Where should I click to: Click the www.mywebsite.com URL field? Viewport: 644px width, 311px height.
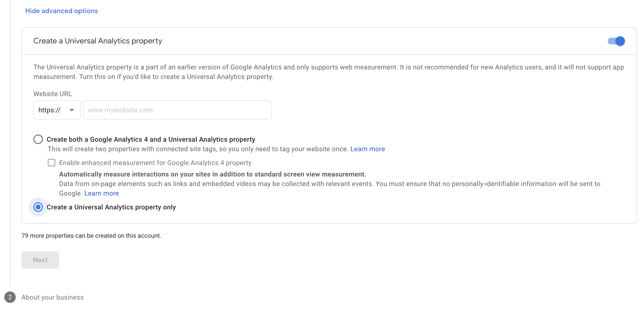[x=177, y=110]
